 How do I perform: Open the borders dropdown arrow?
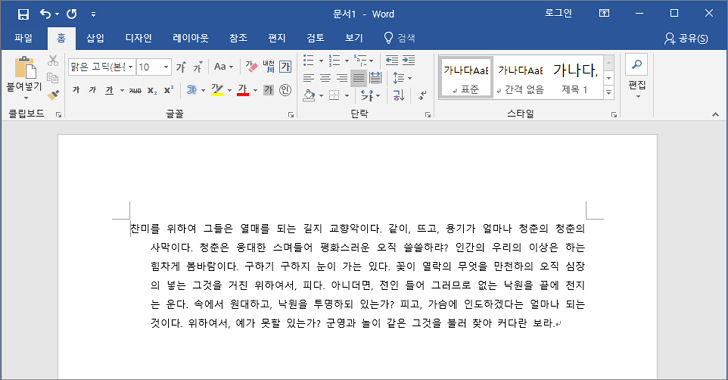[x=346, y=96]
